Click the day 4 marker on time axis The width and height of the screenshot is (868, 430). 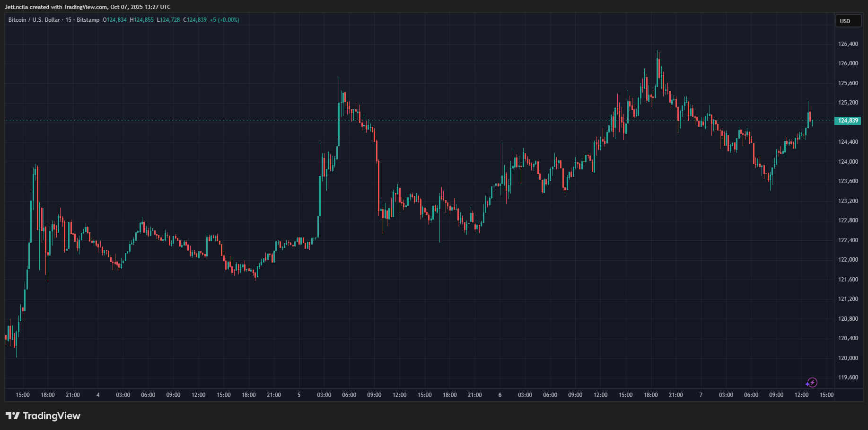click(x=98, y=395)
